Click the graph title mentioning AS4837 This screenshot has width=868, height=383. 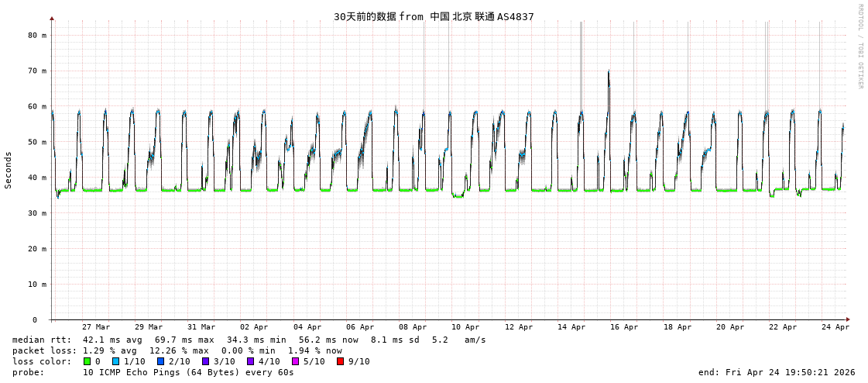(434, 16)
